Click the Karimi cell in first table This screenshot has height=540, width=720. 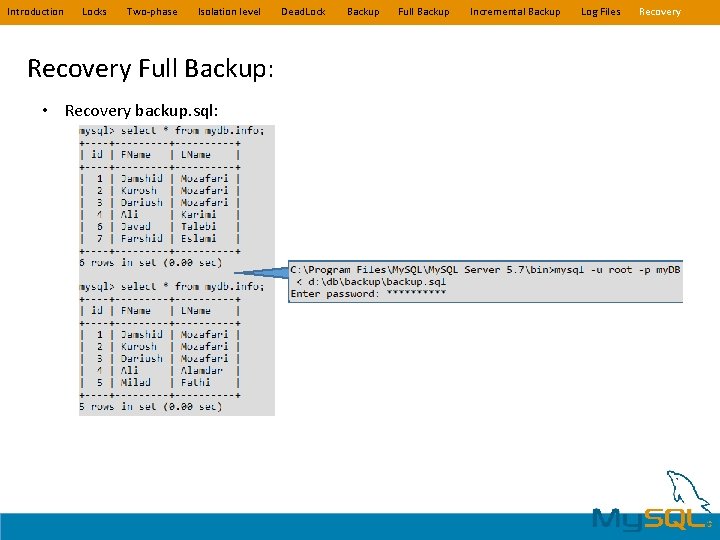tap(198, 214)
